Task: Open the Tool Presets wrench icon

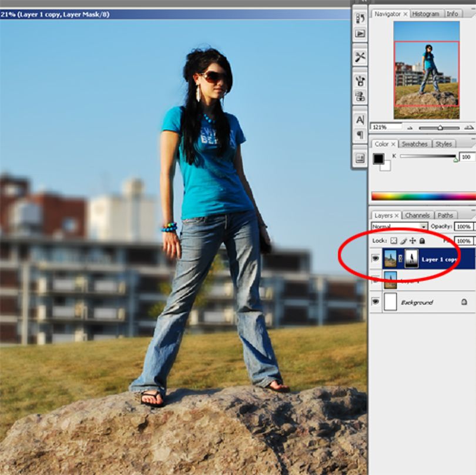Action: coord(360,57)
